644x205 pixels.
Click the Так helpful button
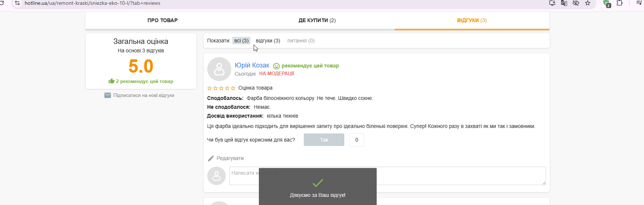click(324, 140)
